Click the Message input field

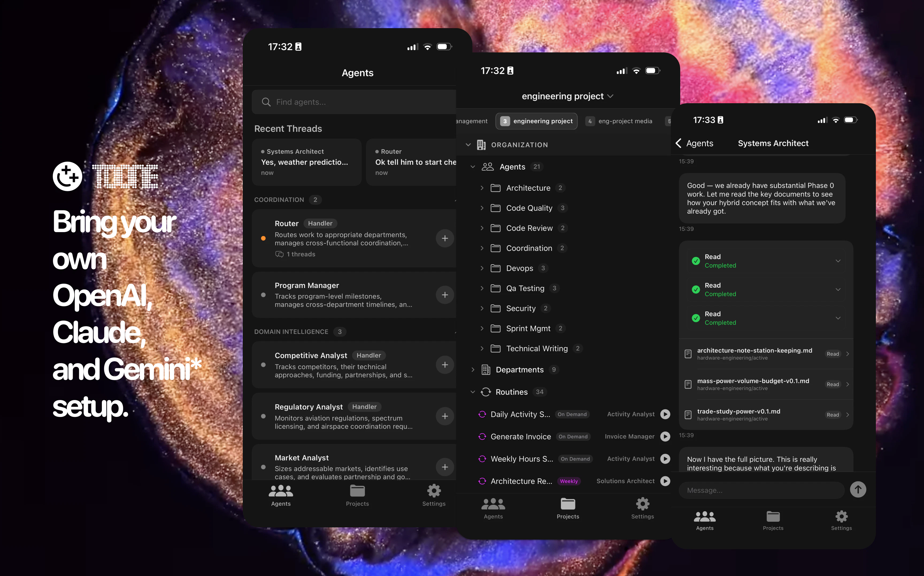coord(761,490)
